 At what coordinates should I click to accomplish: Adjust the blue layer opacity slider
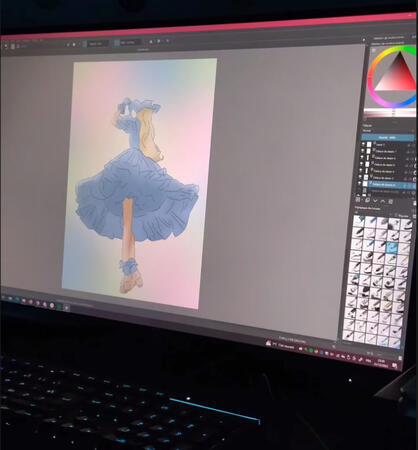tap(387, 137)
